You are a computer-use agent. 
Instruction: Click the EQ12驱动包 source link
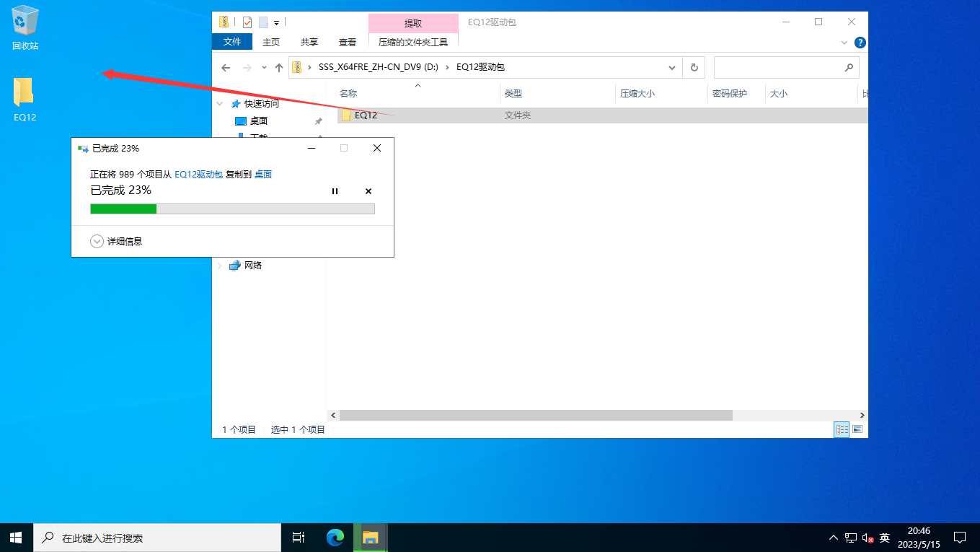[x=198, y=175]
